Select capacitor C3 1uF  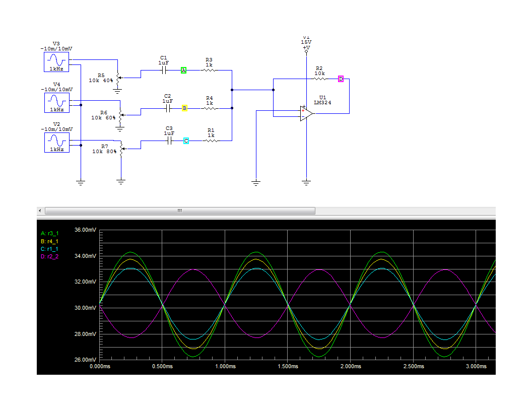(x=169, y=141)
